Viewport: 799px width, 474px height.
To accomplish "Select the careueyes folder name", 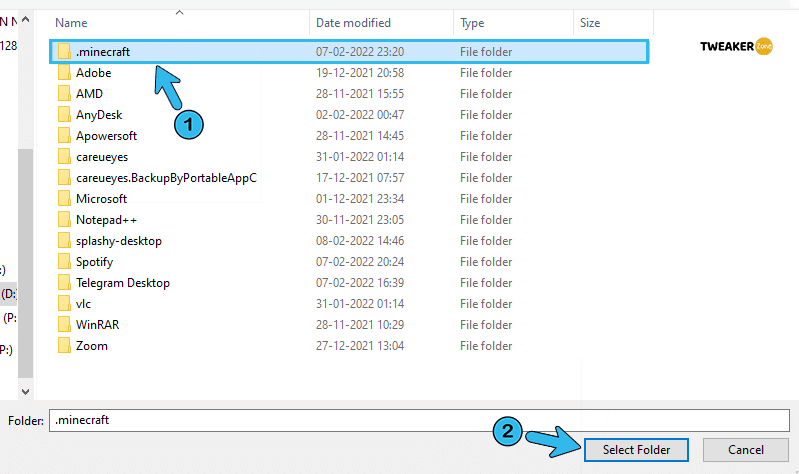I will tap(102, 156).
